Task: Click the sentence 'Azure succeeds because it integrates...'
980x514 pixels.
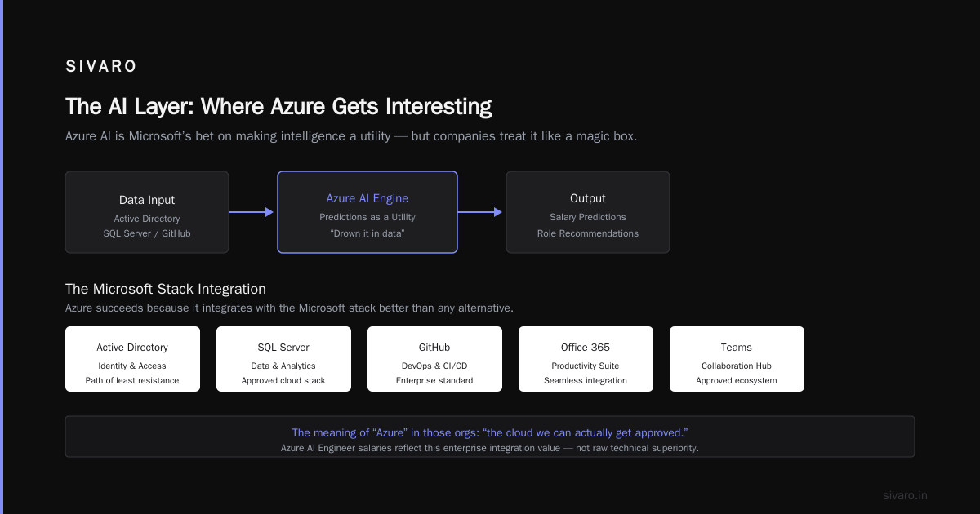Action: (x=289, y=308)
